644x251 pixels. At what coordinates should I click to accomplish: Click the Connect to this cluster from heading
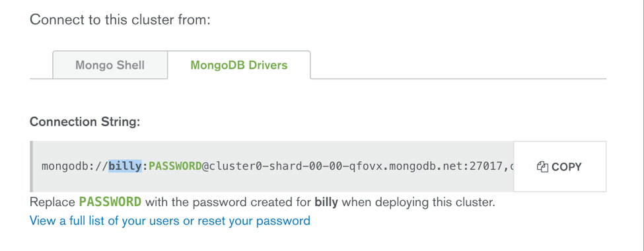pyautogui.click(x=120, y=19)
